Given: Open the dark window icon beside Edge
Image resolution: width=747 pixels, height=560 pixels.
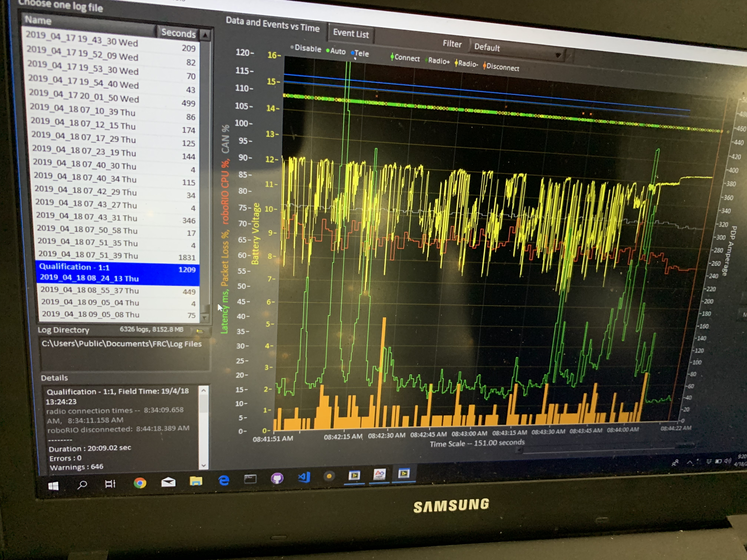Looking at the screenshot, I should (x=250, y=479).
